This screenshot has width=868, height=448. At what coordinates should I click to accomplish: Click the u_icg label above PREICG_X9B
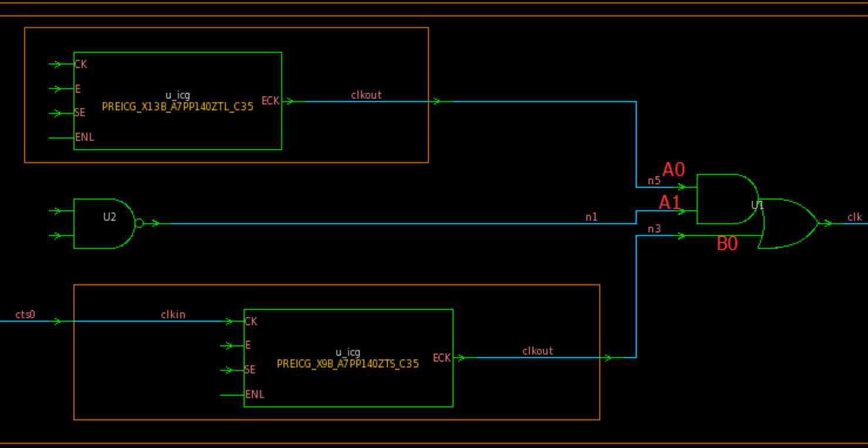point(348,352)
